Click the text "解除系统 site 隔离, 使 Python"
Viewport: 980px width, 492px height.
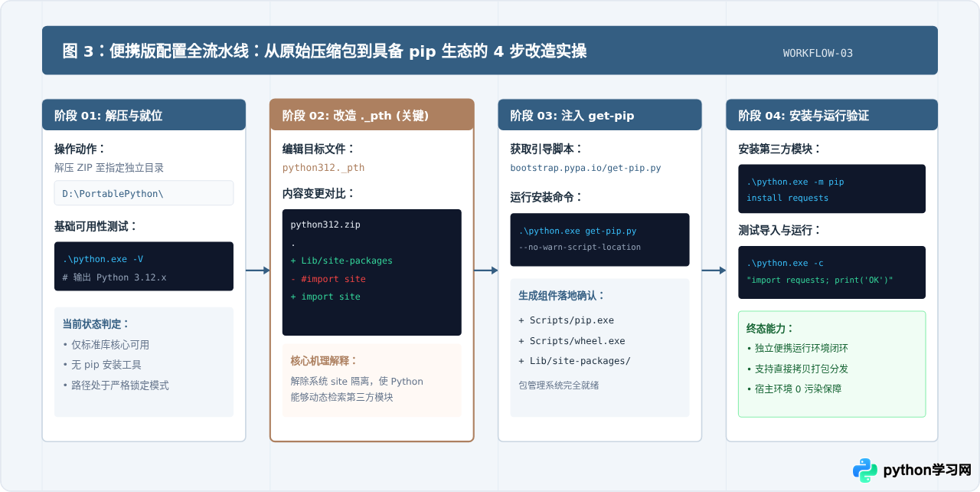[357, 381]
